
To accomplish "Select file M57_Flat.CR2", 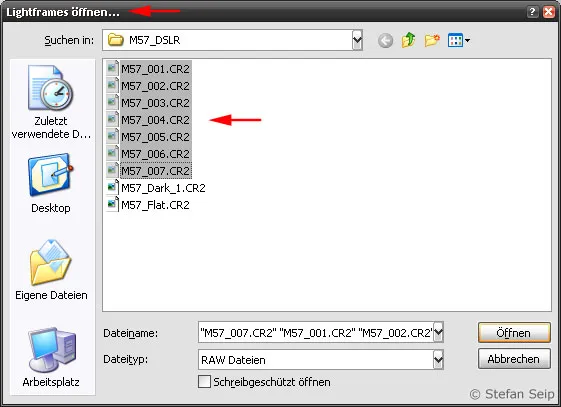I will (148, 205).
